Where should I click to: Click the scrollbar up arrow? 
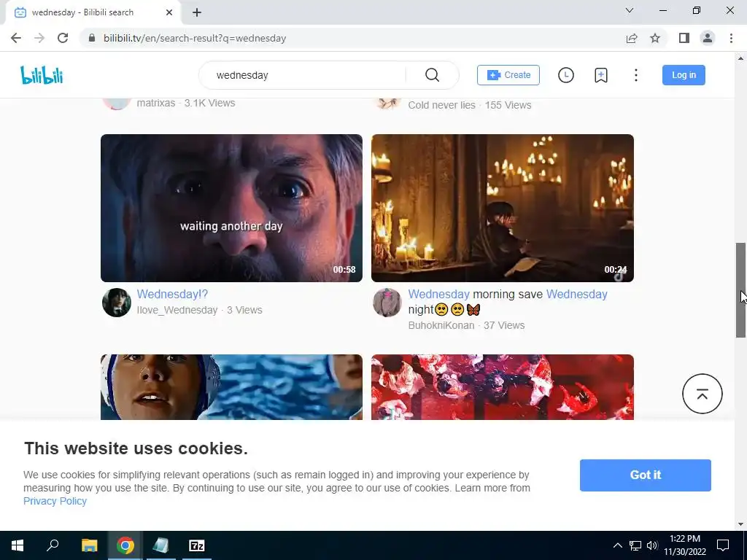coord(740,58)
